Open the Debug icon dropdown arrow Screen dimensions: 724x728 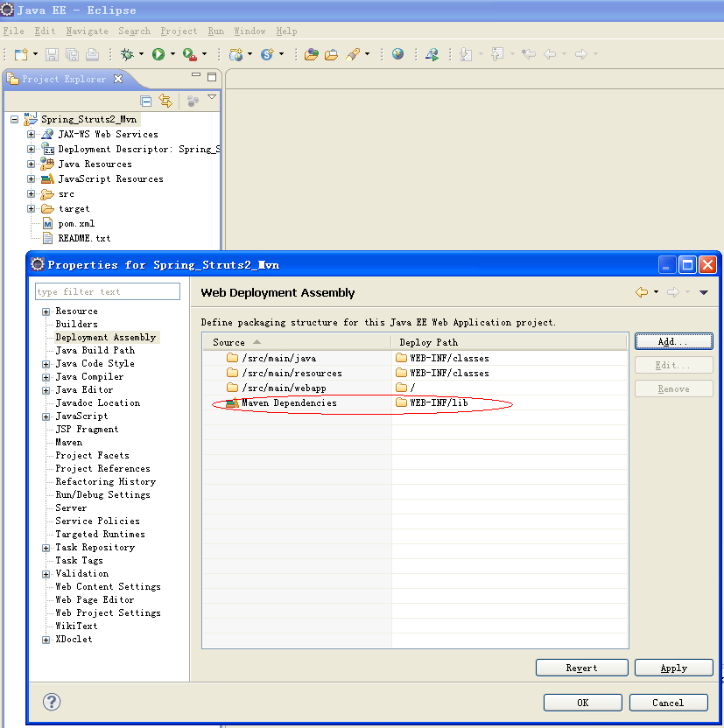pos(141,54)
